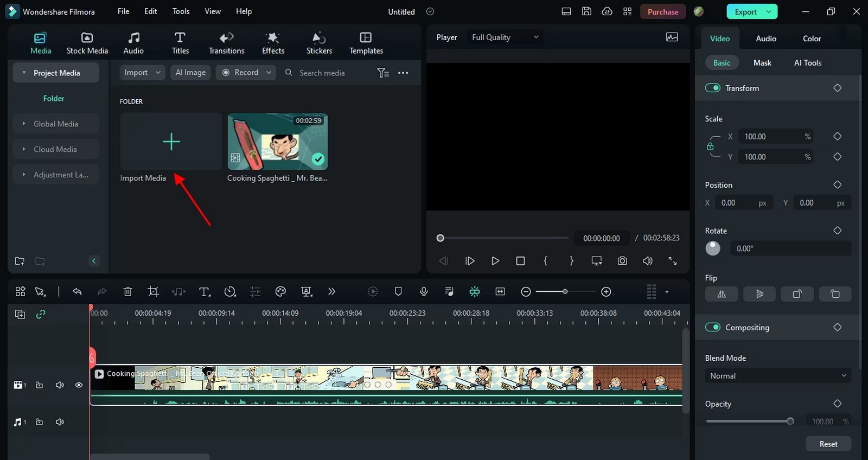Take a snapshot with the camera icon

coord(622,261)
